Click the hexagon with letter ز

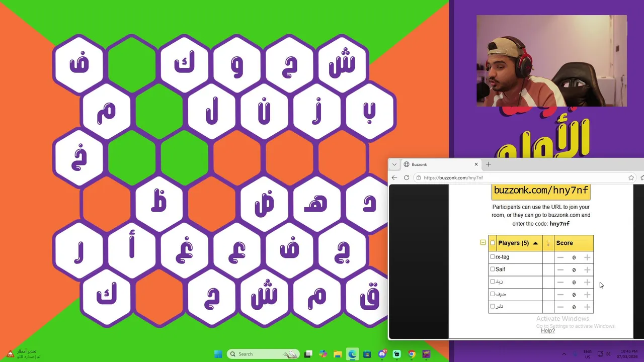(316, 112)
